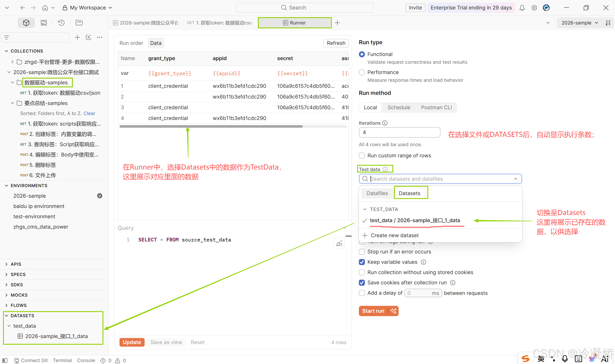Toggle the sidebar from the status bar
The height and width of the screenshot is (364, 615).
coord(5,360)
